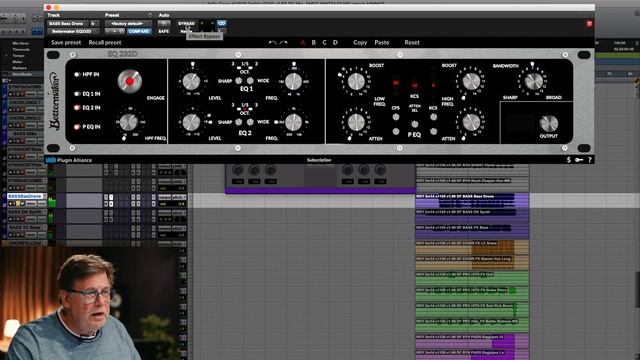Open the insert position selector beside the track name

[94, 24]
